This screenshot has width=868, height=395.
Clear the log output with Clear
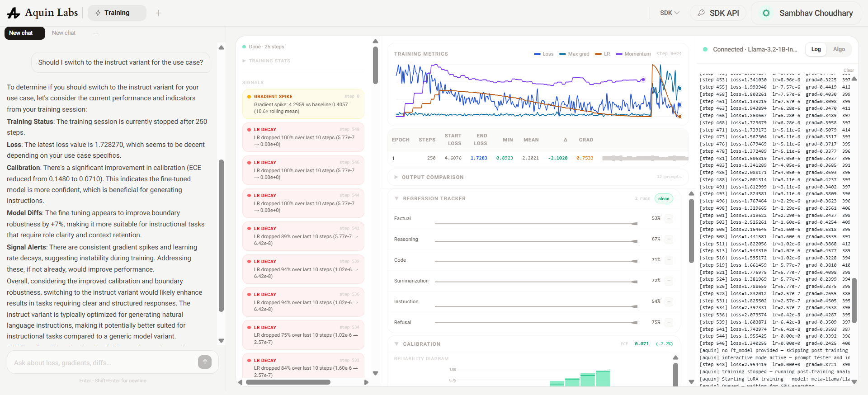(x=848, y=70)
